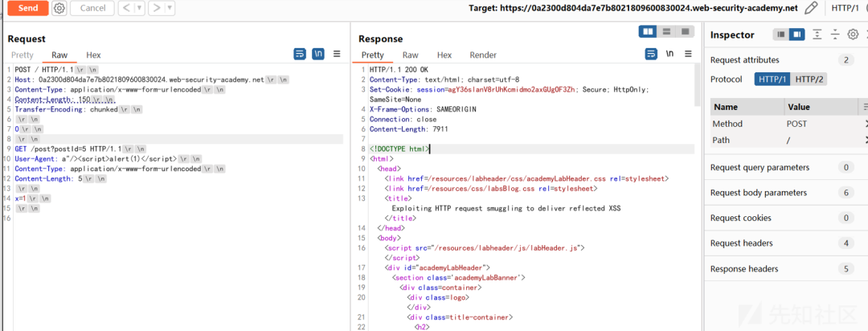Select the Method row in Inspector table

coord(788,124)
